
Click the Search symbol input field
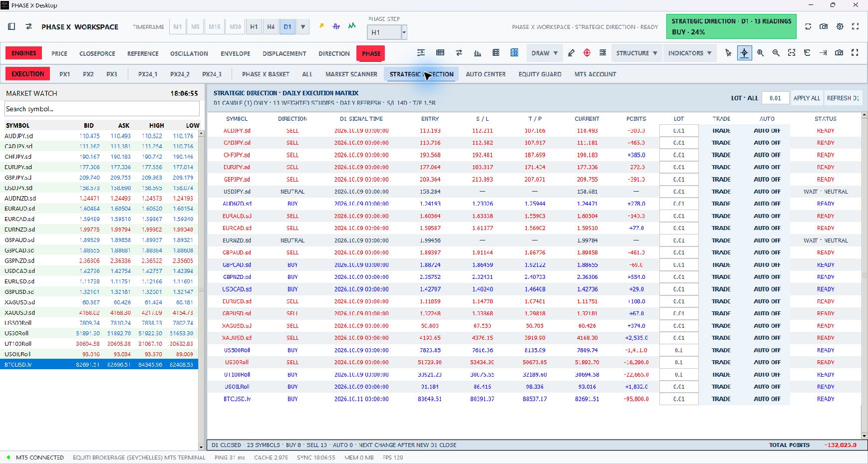(102, 109)
